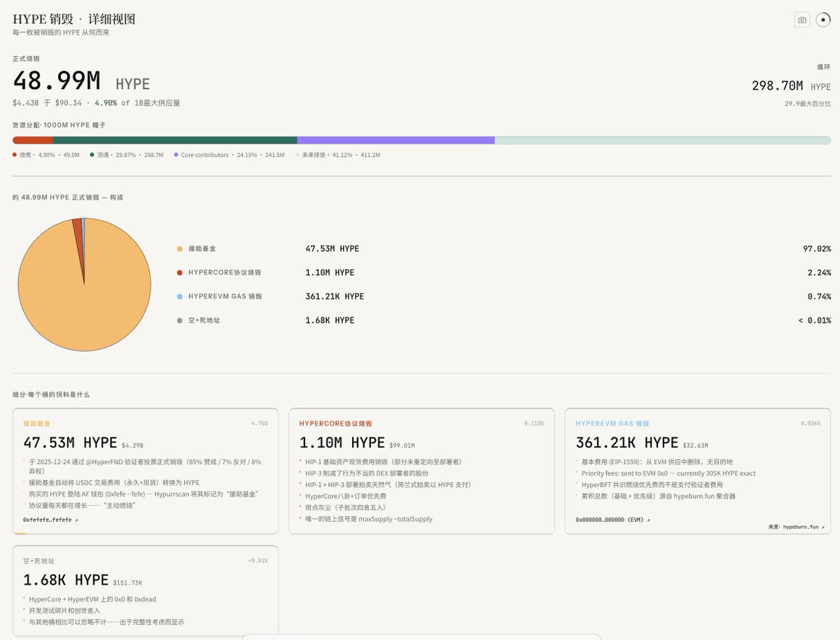Image resolution: width=840 pixels, height=640 pixels.
Task: Click the blue dot beside HYPEREVM GAS 销毁 row
Action: pyautogui.click(x=180, y=296)
